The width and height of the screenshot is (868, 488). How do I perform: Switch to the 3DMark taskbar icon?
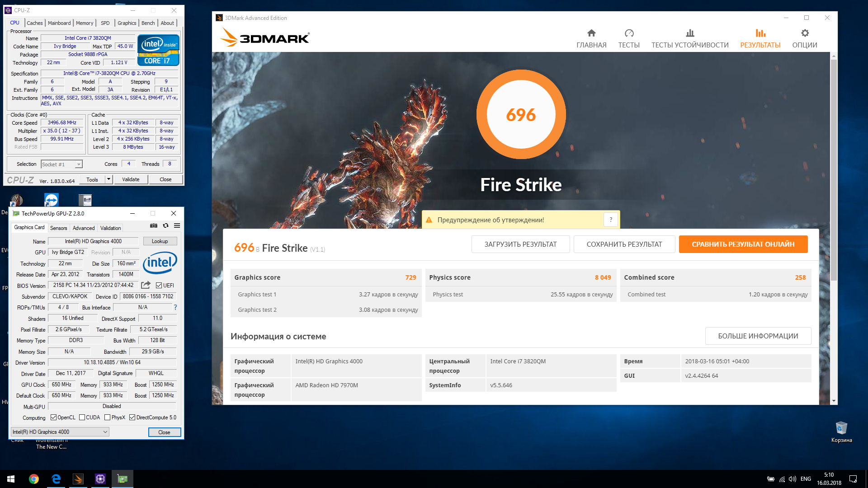pos(78,479)
